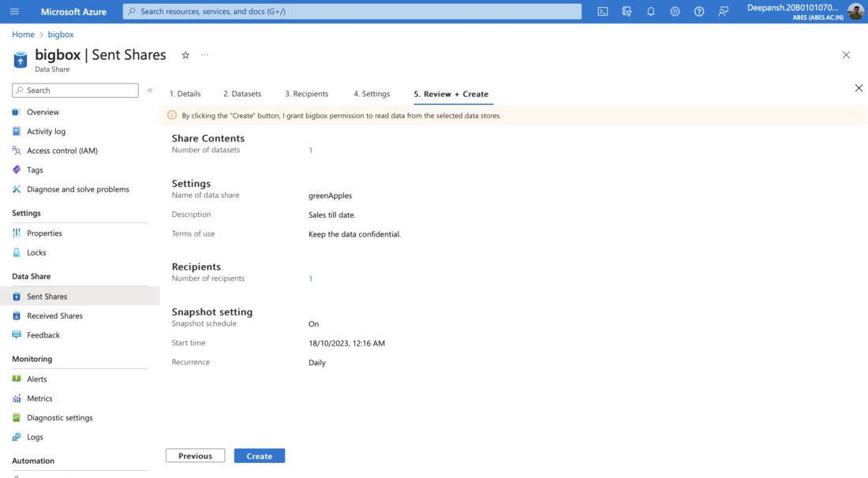Open Activity log menu item
Screen dimensions: 868x478
click(x=46, y=131)
